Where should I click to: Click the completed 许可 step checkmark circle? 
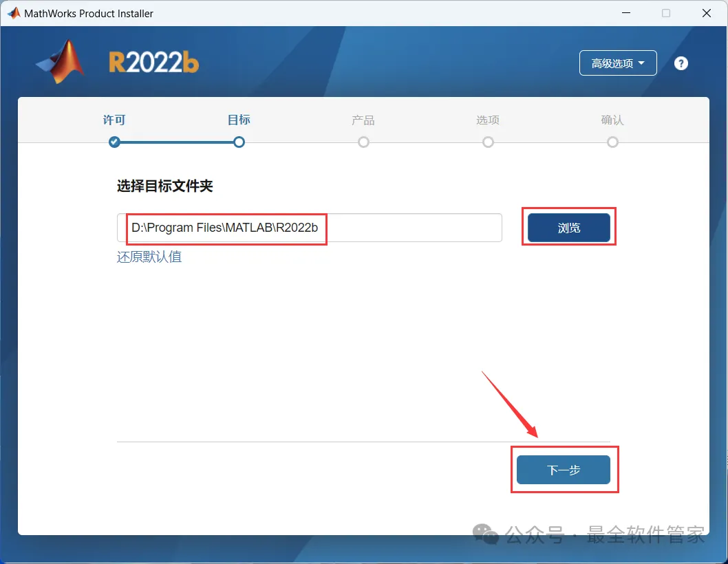(114, 142)
